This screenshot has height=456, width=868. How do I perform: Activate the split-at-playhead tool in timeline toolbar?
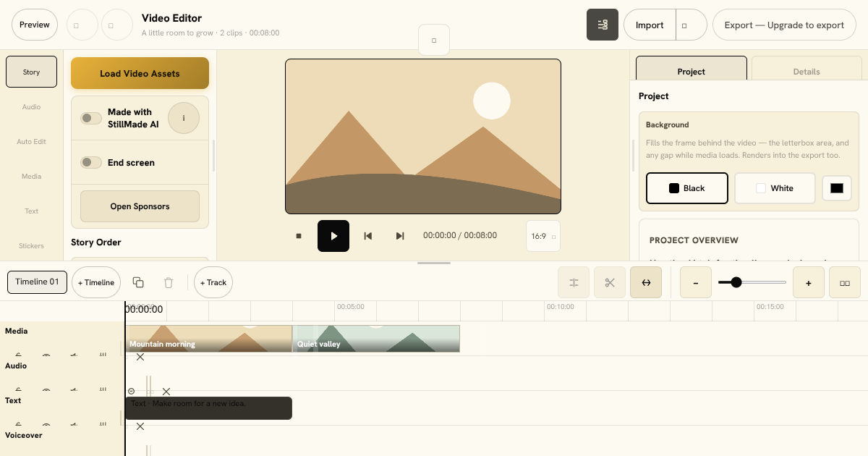click(574, 282)
